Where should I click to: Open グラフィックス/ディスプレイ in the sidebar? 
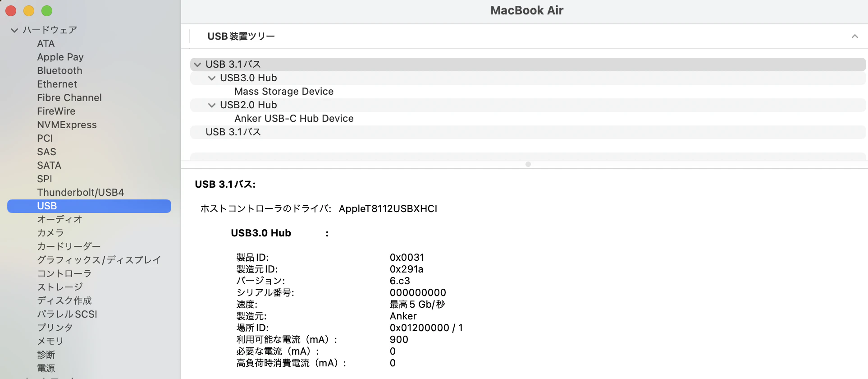99,260
